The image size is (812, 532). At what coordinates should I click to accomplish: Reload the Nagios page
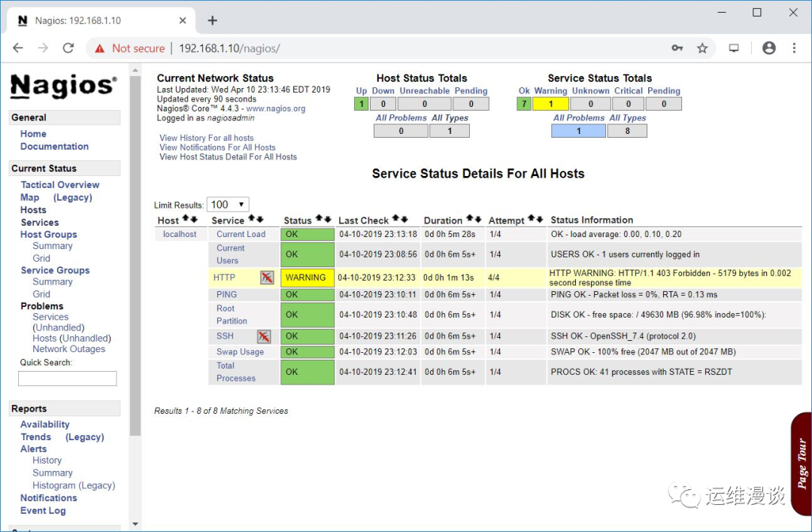coord(68,48)
